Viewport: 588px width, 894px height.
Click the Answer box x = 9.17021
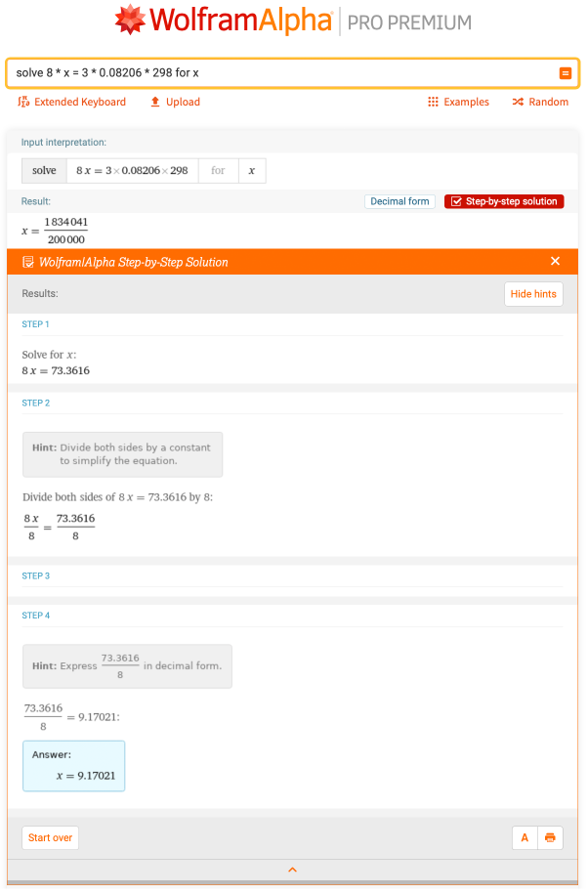(x=73, y=766)
